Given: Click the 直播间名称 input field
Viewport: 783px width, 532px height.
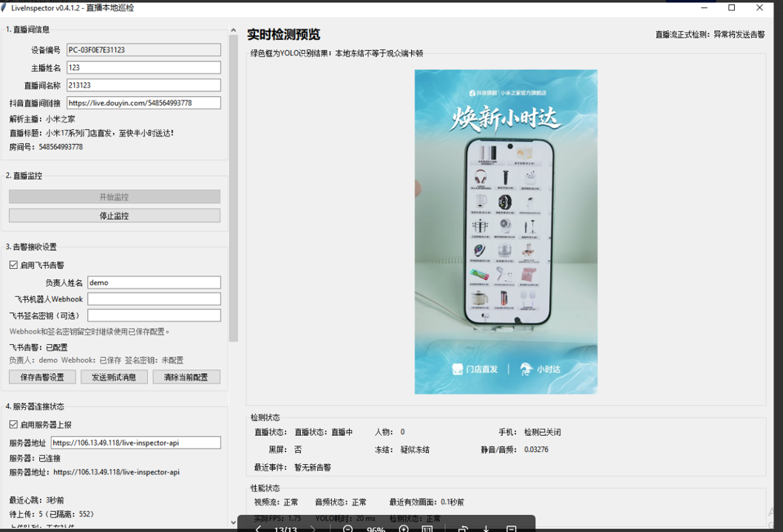Looking at the screenshot, I should tap(144, 85).
